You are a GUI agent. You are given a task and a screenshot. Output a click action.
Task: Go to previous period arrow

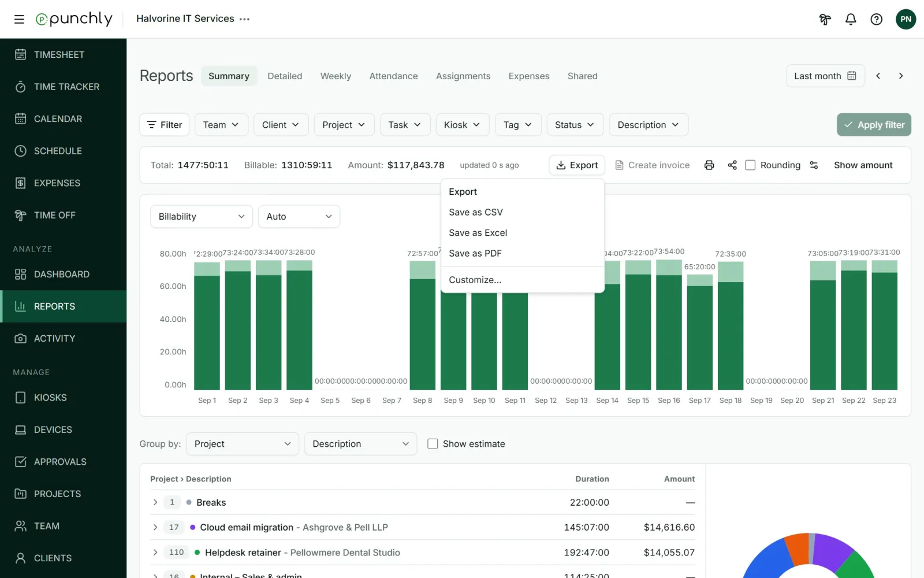[878, 76]
